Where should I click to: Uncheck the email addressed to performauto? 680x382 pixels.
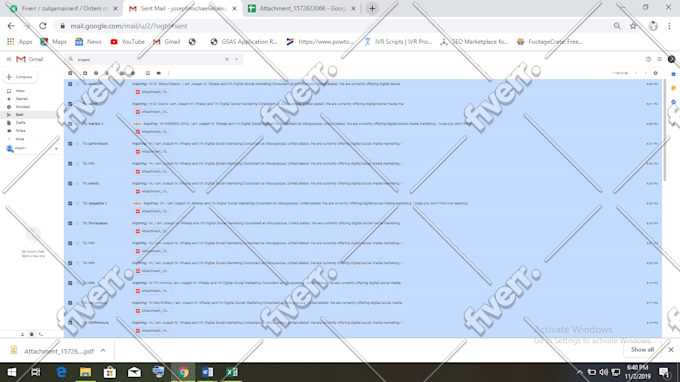click(70, 144)
